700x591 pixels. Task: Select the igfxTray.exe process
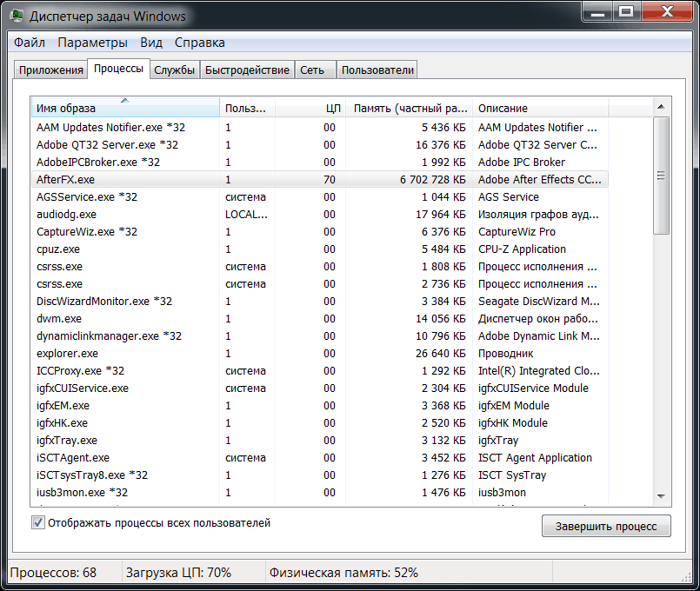click(x=320, y=441)
